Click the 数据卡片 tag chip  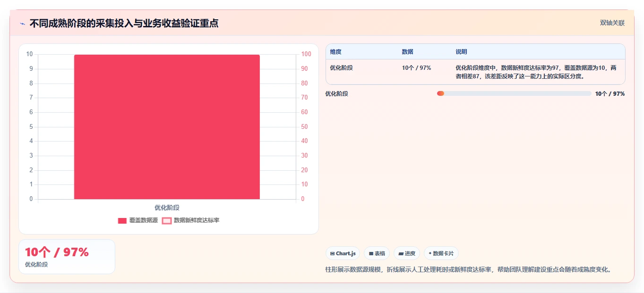441,253
